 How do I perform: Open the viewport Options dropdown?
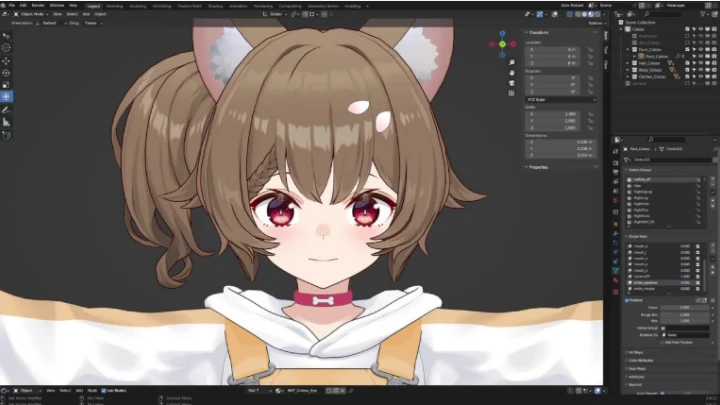coord(596,23)
